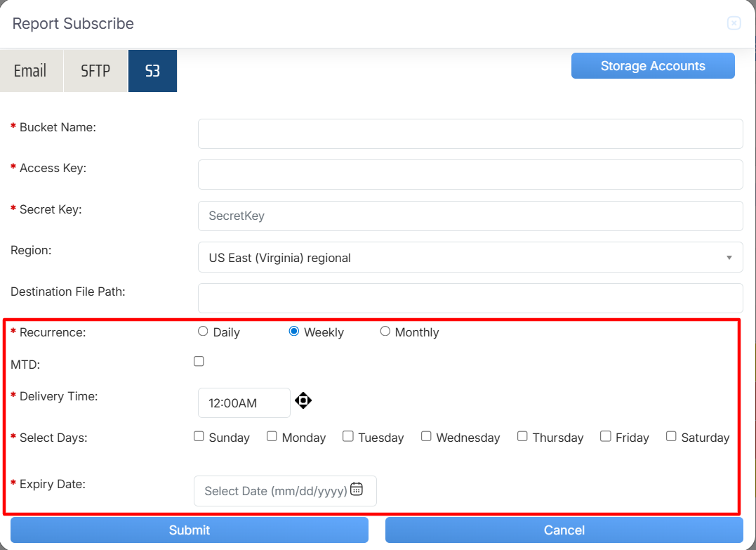Enable the MTD checkbox
The width and height of the screenshot is (756, 550).
(x=199, y=361)
